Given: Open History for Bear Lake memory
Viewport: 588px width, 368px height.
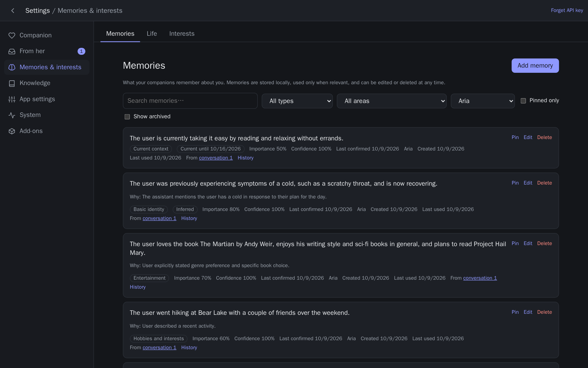Looking at the screenshot, I should click(189, 348).
